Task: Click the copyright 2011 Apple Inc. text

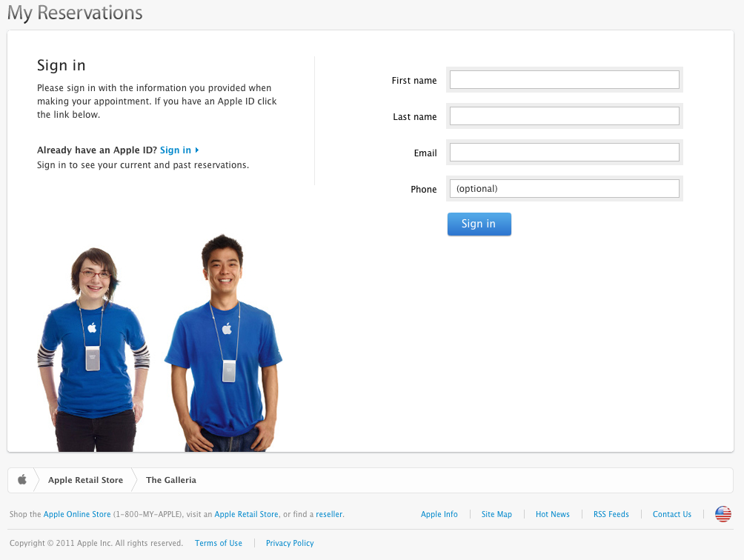Action: [x=96, y=543]
